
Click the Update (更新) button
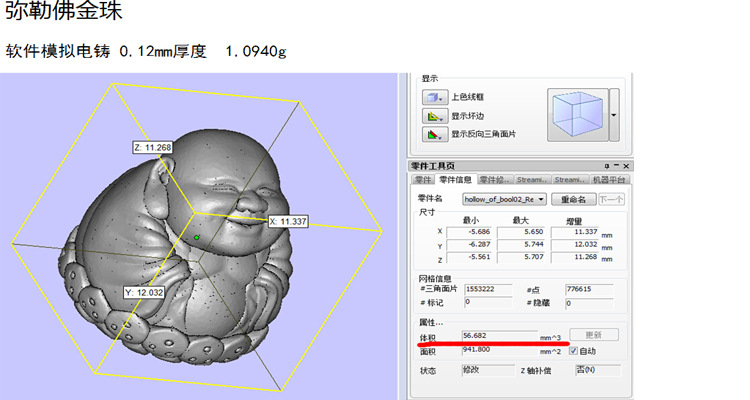pos(593,335)
